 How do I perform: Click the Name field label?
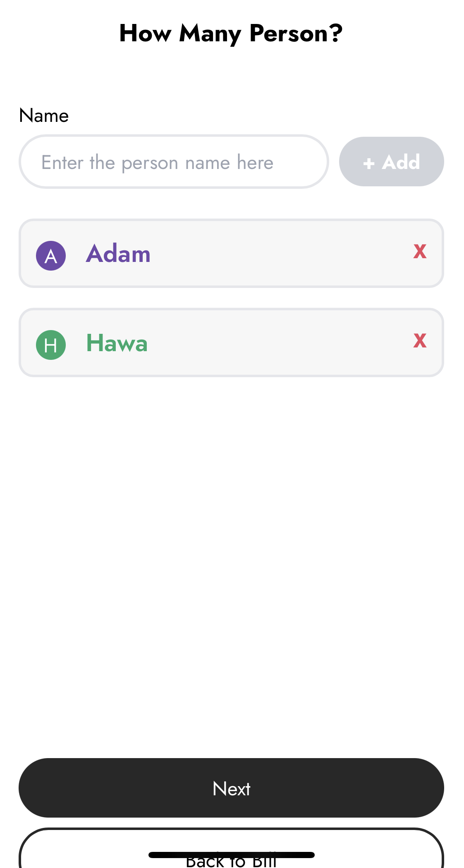point(44,116)
